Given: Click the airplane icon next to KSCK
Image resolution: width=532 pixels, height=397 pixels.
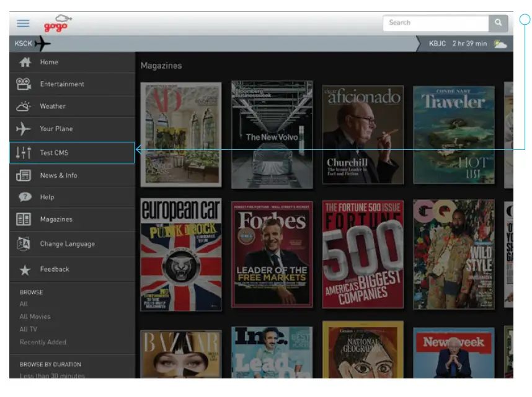Looking at the screenshot, I should pyautogui.click(x=42, y=44).
